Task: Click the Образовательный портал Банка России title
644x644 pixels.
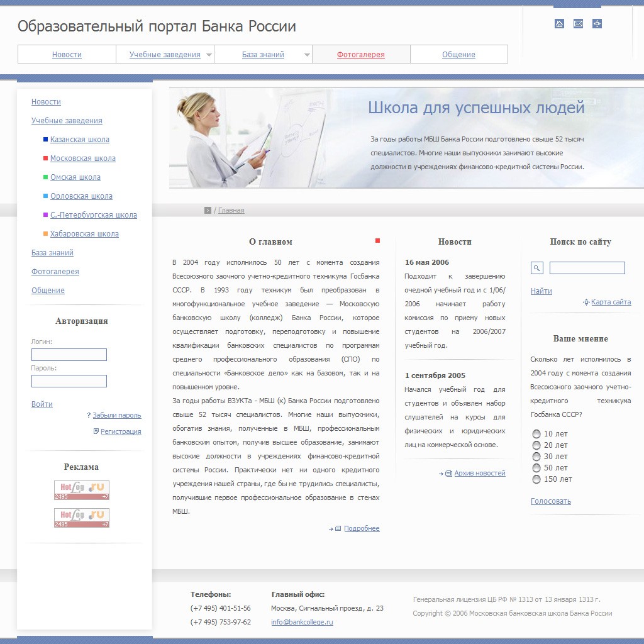Action: 157,26
